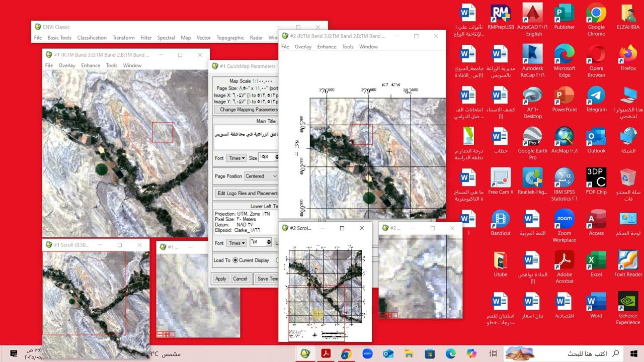Screen dimensions: 644x362
Task: Open RMPrepUSB desktop shortcut
Action: 500,17
